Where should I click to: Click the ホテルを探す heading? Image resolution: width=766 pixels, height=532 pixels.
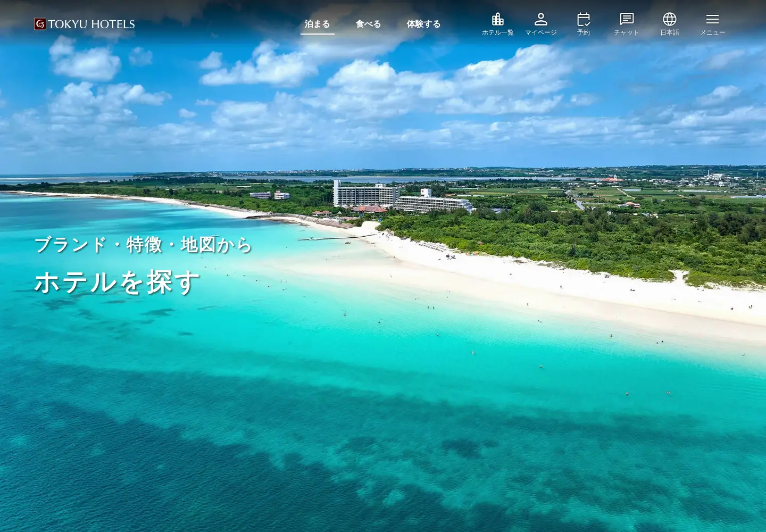click(x=117, y=282)
